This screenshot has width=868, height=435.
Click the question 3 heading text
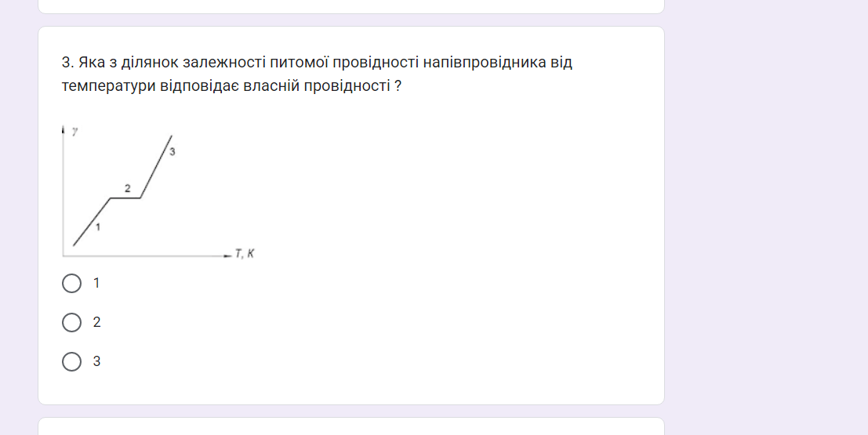(x=317, y=74)
